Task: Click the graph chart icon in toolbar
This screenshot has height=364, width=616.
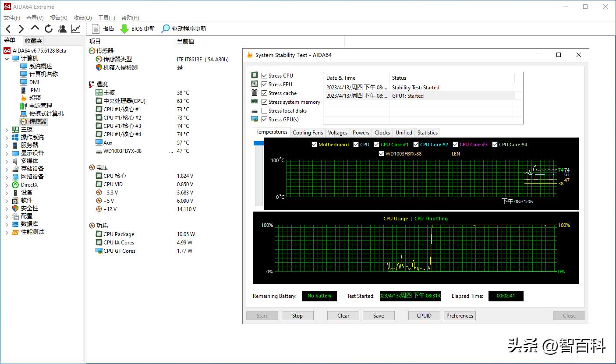Action: tap(76, 29)
